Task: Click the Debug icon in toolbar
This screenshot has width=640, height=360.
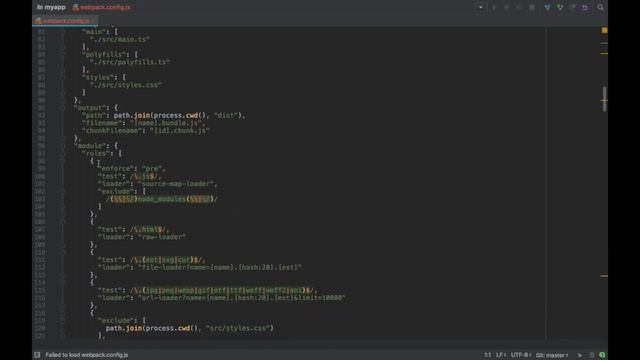Action: [507, 7]
